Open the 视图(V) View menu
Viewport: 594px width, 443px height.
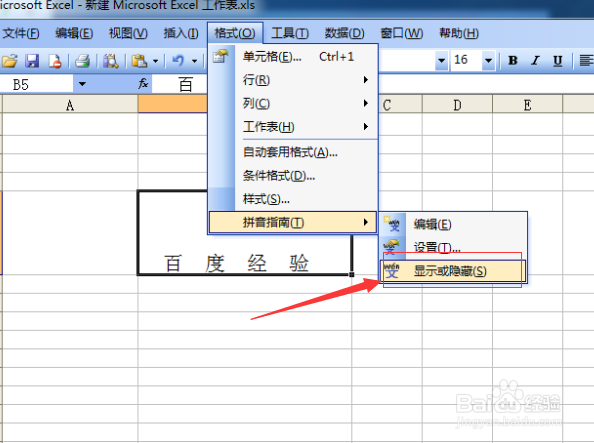(x=128, y=33)
